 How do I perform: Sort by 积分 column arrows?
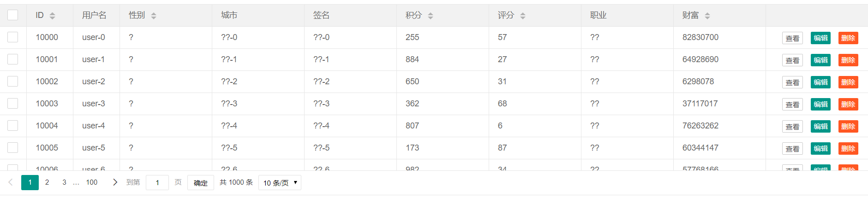[431, 16]
